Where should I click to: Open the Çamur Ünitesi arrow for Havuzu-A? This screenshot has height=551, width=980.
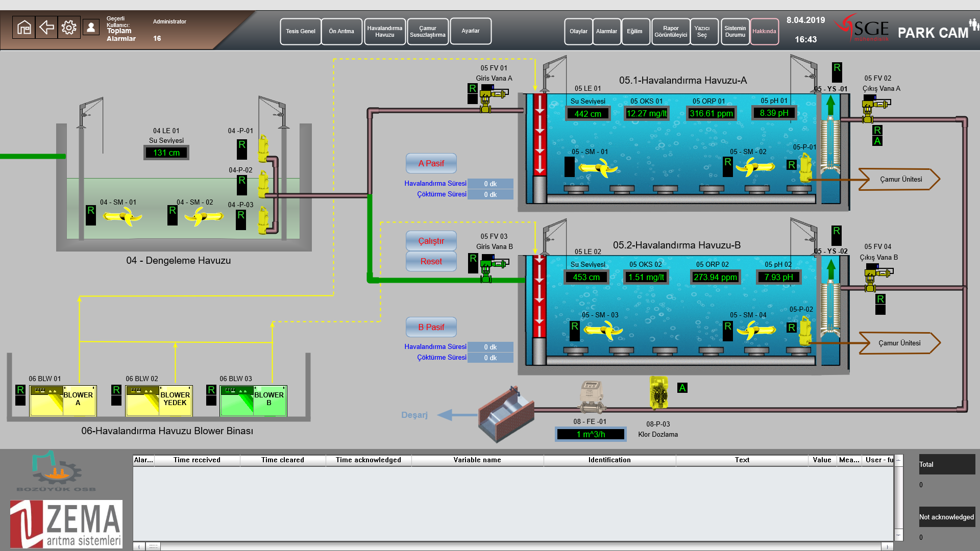(x=900, y=180)
